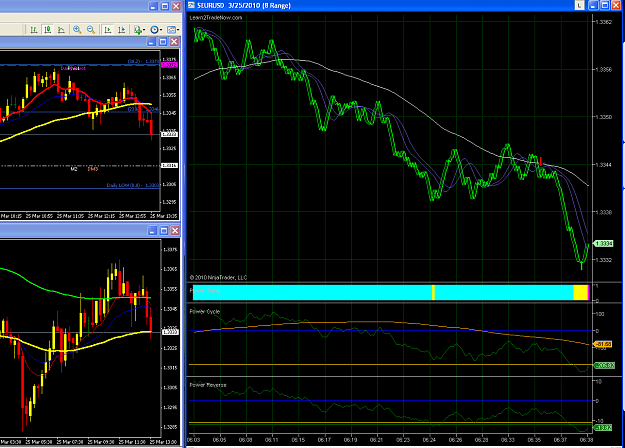Click the 25 Mar 13:00 label in the lower chart
This screenshot has height=448, width=625.
tap(163, 442)
